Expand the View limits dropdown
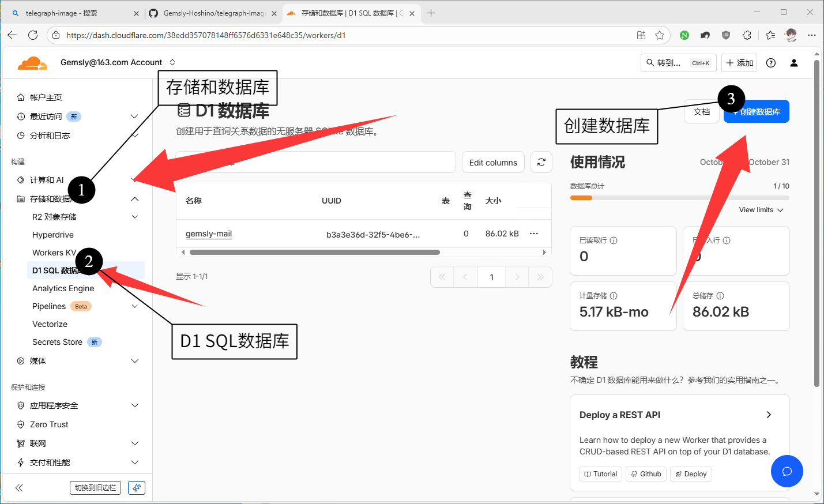824x504 pixels. point(761,210)
